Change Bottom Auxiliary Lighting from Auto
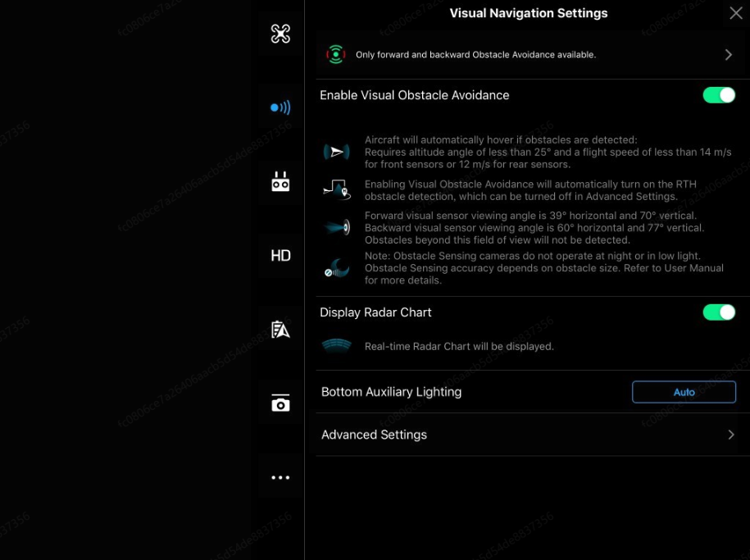This screenshot has width=750, height=560. tap(684, 392)
